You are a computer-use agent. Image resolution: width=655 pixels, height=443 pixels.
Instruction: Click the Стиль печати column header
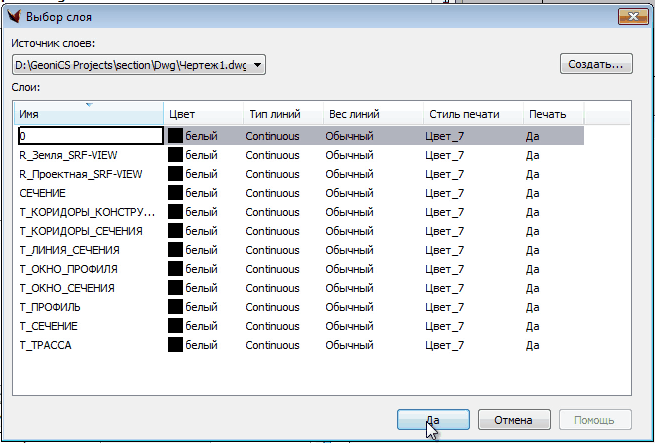[x=470, y=114]
